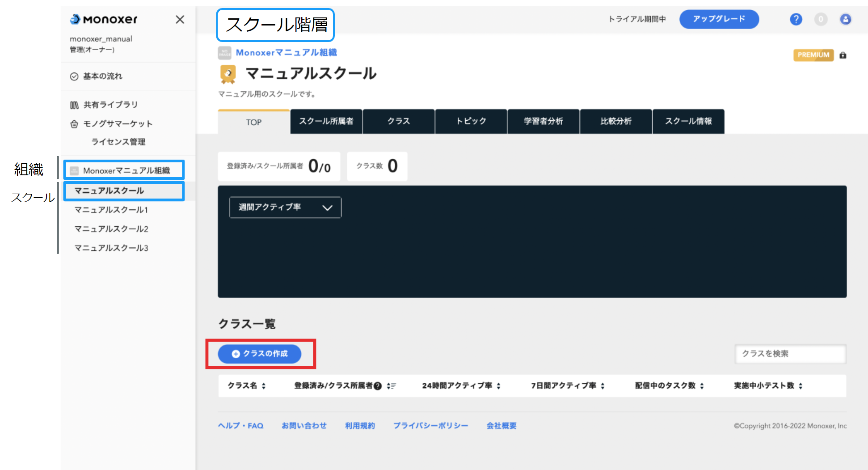The width and height of the screenshot is (868, 470).
Task: Switch to the TOP tab
Action: pos(254,122)
